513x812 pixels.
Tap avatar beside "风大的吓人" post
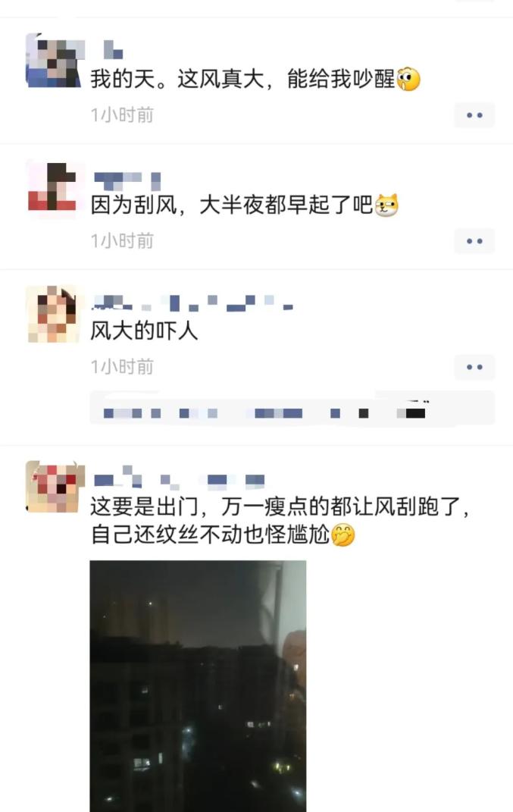(x=53, y=314)
